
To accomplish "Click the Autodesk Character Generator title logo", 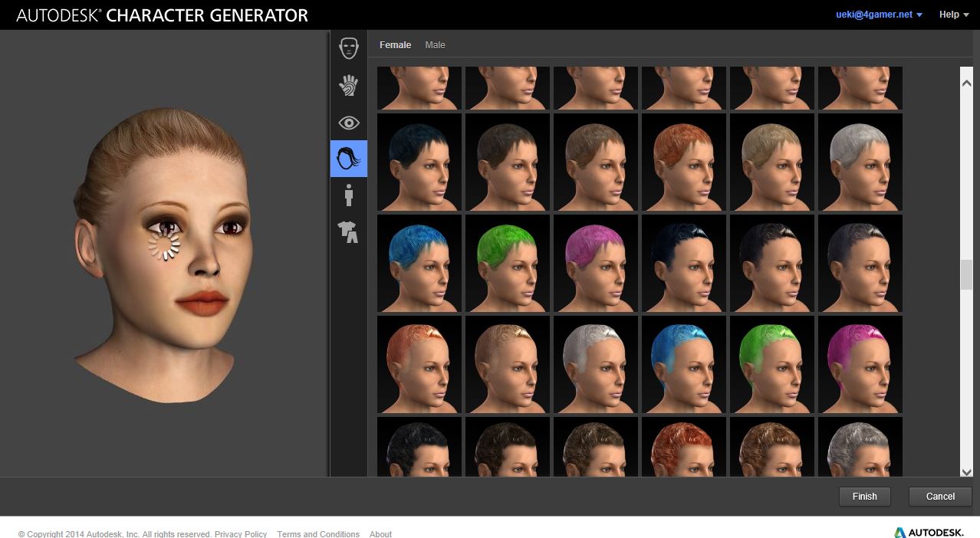I will point(163,15).
